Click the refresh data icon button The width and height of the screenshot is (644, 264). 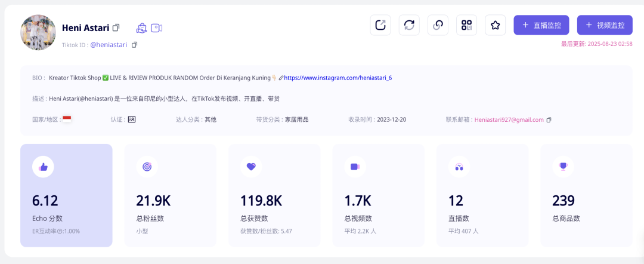click(x=409, y=25)
